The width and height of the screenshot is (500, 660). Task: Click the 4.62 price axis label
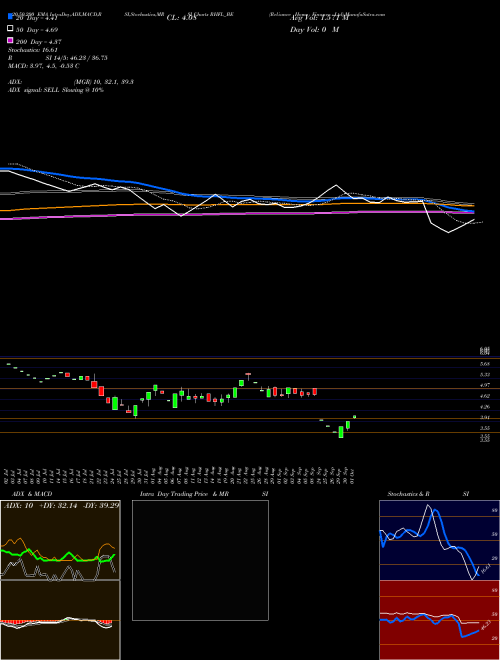pos(485,396)
